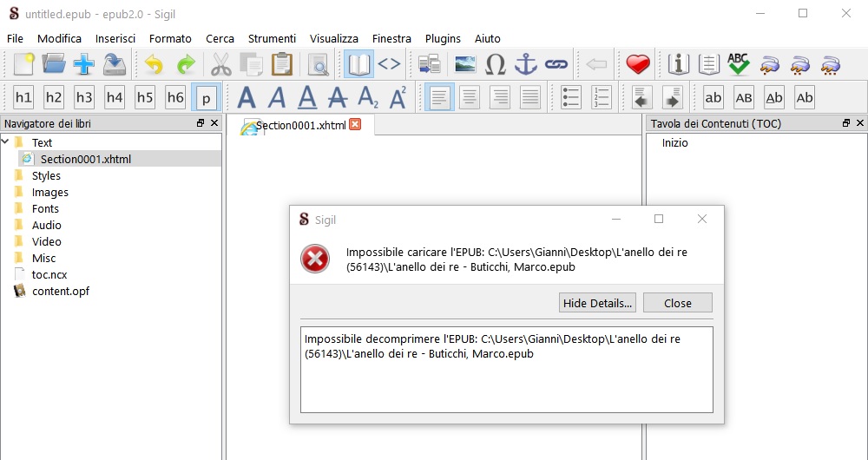The width and height of the screenshot is (868, 460).
Task: Open the Metadata Editor icon
Action: 678,64
